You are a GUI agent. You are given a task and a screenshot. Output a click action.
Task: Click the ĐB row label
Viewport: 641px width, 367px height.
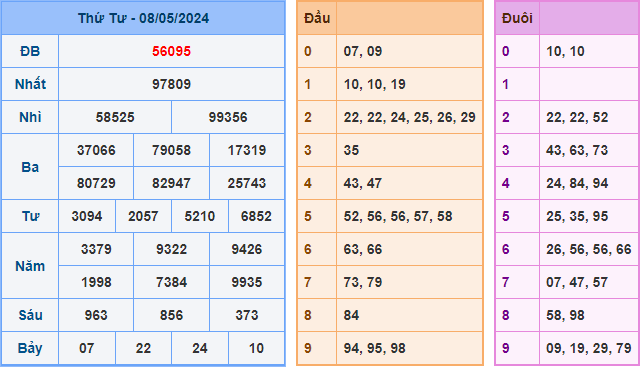coord(30,51)
